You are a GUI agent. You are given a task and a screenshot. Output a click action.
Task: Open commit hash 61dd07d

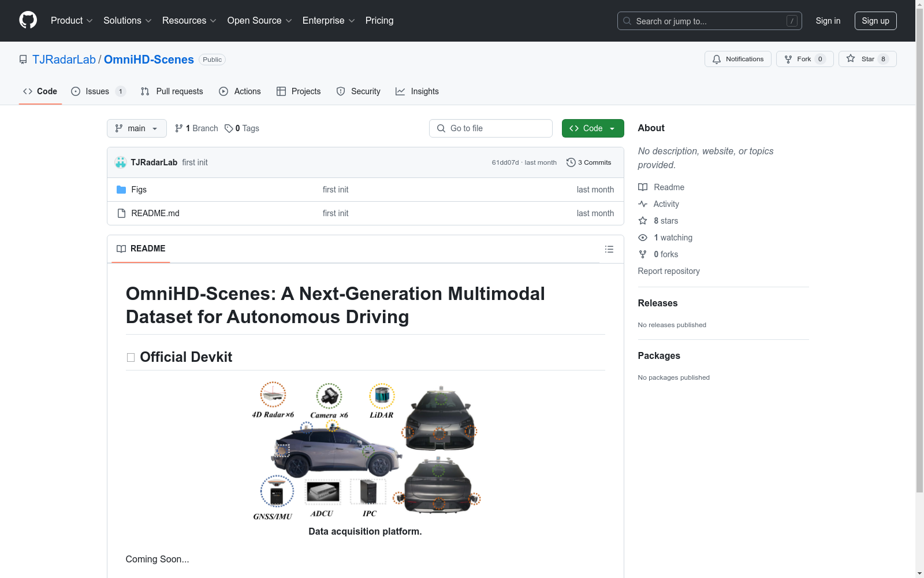505,162
